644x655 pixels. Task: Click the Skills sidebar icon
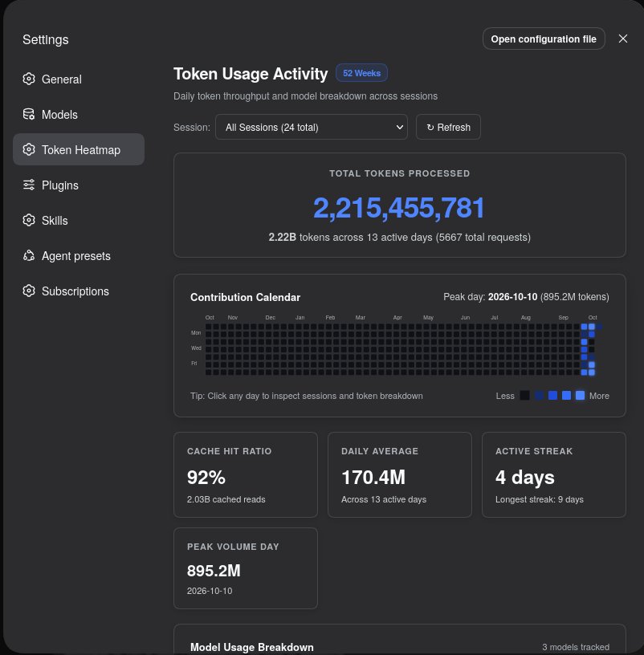pos(29,220)
